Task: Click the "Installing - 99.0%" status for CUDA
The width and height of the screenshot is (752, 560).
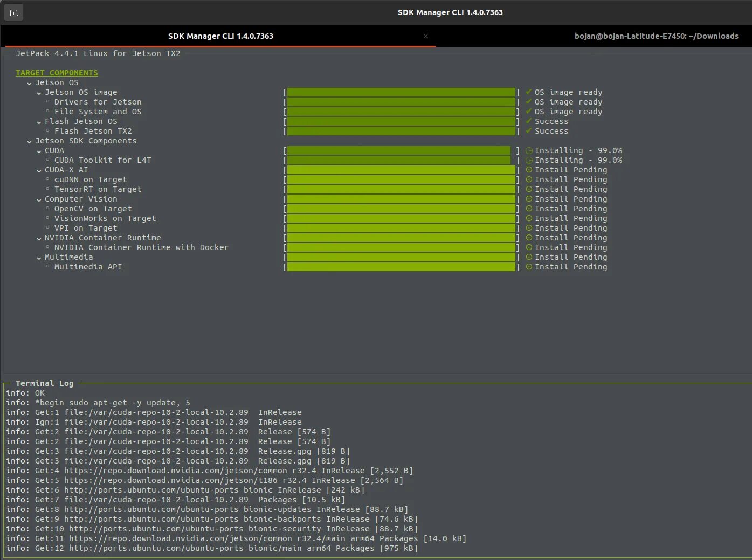Action: pyautogui.click(x=578, y=150)
